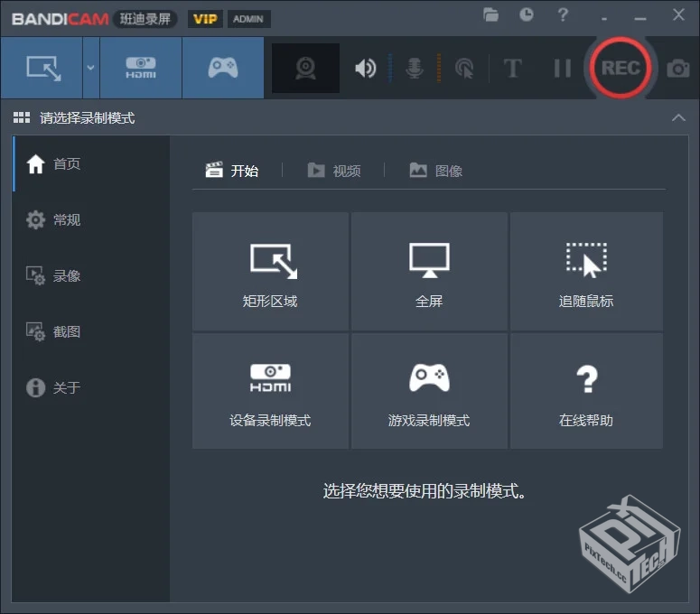Click the BANDICAM logo
Image resolution: width=700 pixels, height=614 pixels.
click(61, 19)
